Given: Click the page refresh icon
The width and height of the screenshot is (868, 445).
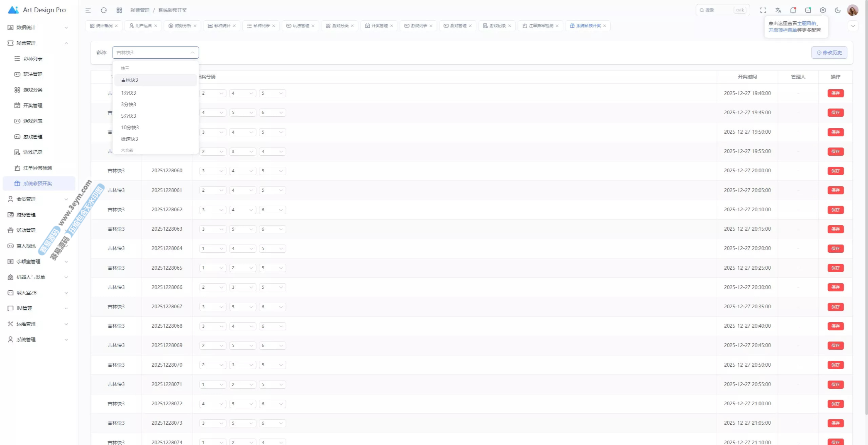Looking at the screenshot, I should point(104,10).
